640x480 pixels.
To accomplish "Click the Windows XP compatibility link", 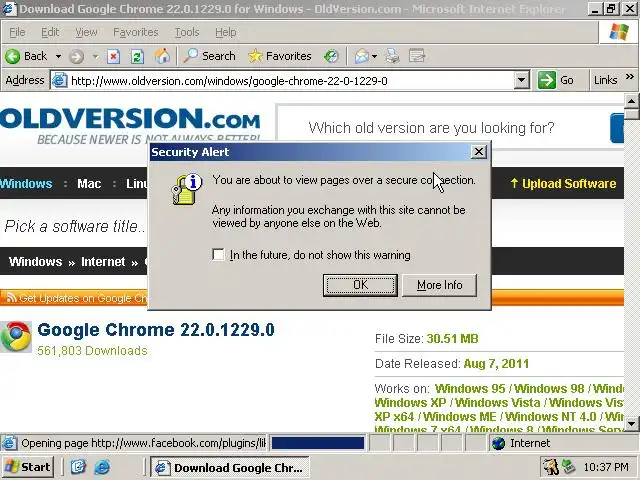I will (x=410, y=403).
